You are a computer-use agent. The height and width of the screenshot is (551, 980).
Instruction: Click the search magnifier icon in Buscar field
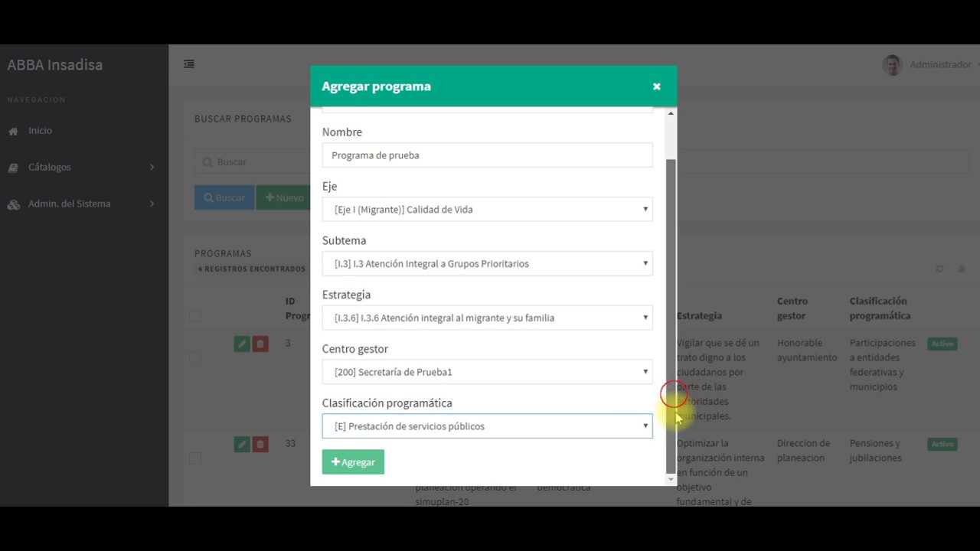pyautogui.click(x=207, y=162)
